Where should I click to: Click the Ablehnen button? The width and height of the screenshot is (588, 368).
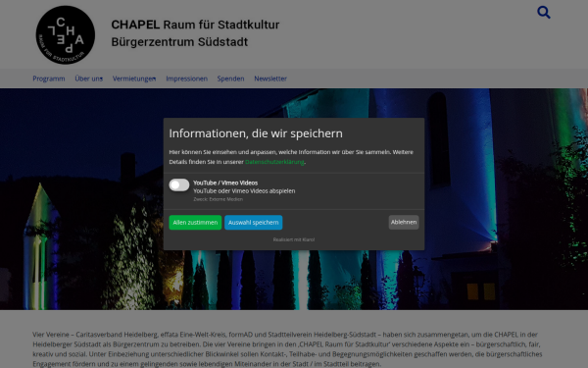coord(404,222)
